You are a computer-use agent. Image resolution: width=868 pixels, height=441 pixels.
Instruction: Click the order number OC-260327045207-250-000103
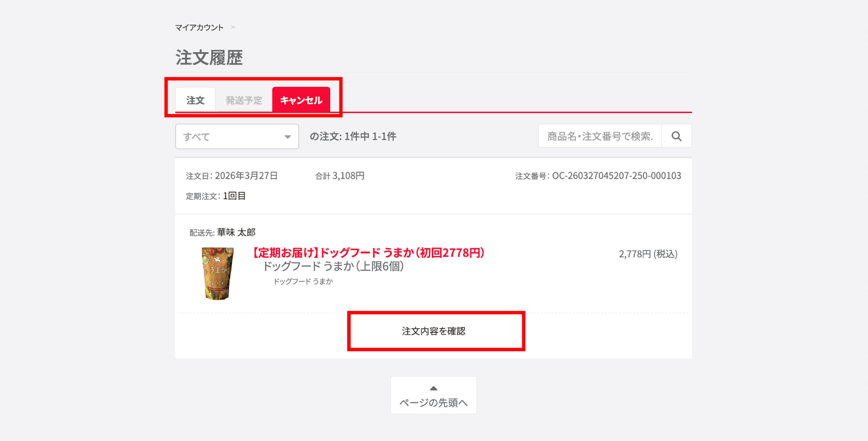616,176
